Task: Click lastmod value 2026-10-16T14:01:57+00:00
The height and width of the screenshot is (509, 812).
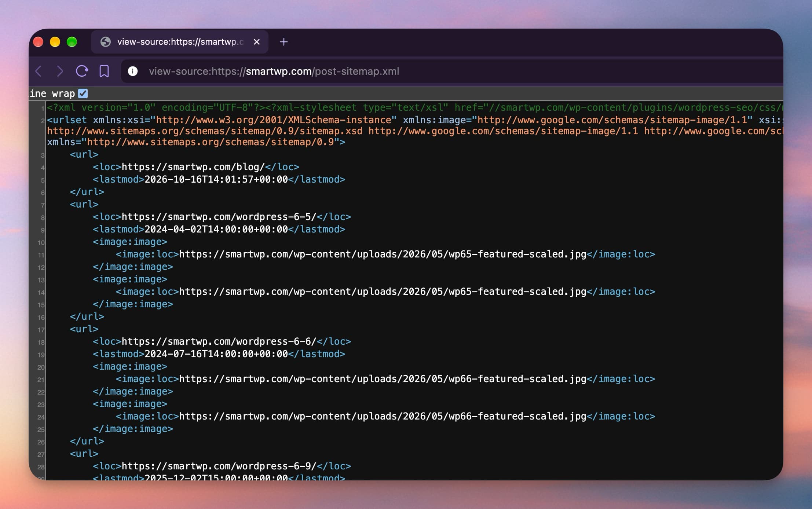Action: pyautogui.click(x=216, y=179)
